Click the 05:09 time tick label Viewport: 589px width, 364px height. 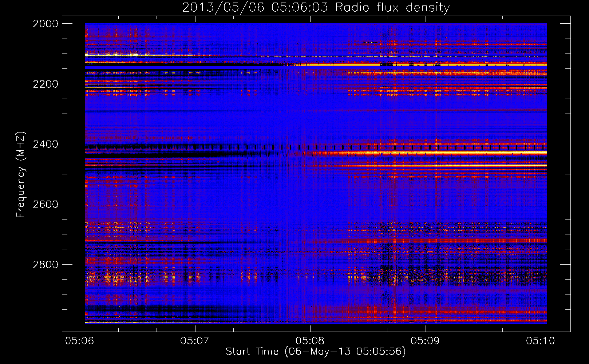point(425,341)
